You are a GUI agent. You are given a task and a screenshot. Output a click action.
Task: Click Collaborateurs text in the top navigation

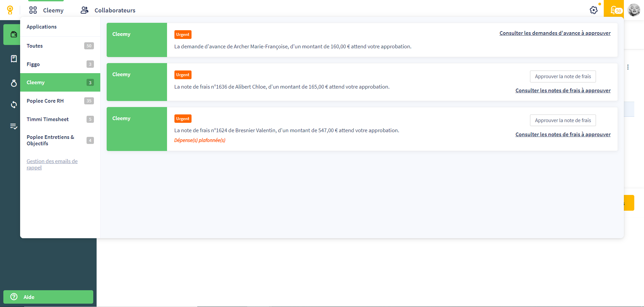click(115, 10)
